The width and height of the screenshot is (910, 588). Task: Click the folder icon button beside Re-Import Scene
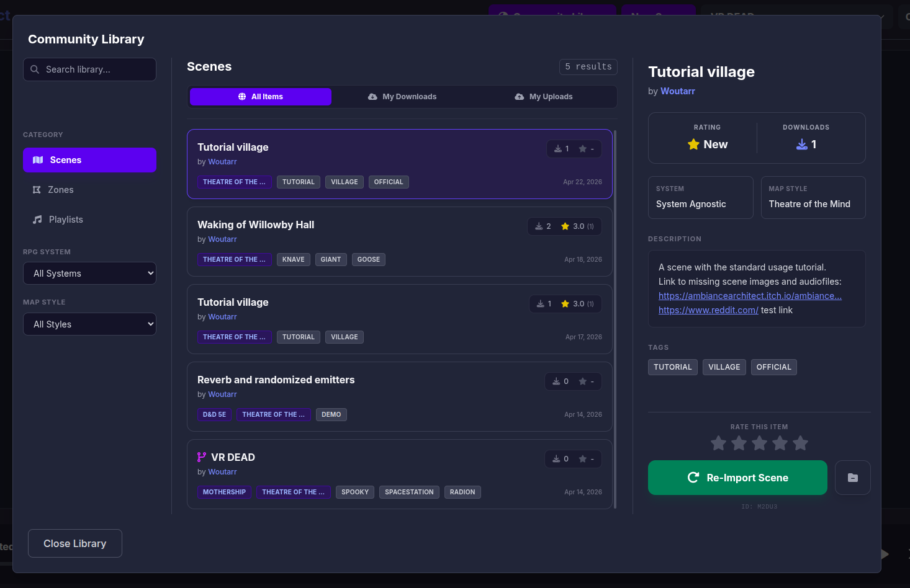852,478
